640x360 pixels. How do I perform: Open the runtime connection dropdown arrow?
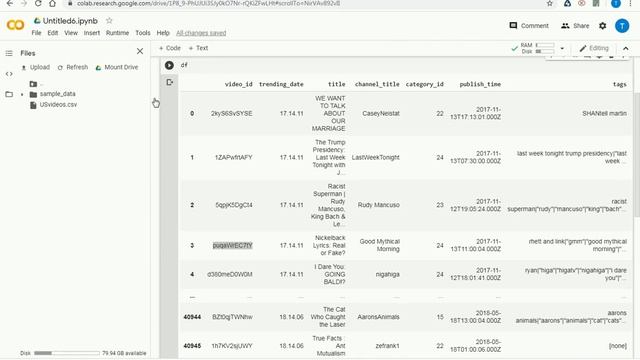(562, 48)
